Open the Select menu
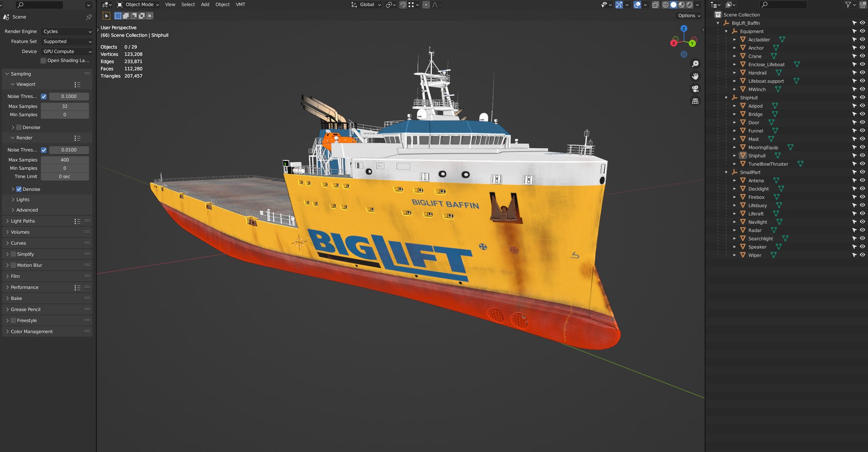 [188, 5]
